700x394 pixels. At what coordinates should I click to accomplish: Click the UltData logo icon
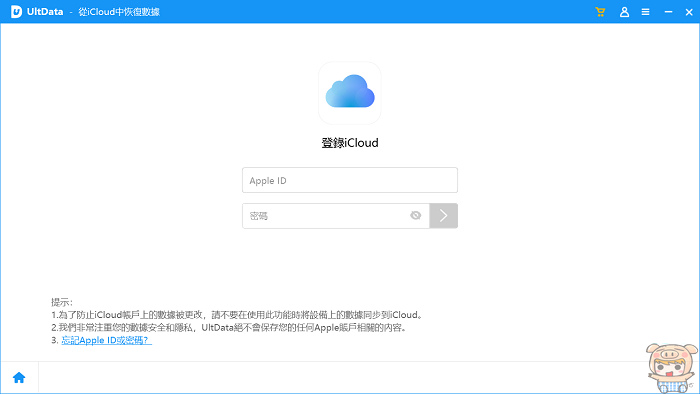tap(16, 12)
